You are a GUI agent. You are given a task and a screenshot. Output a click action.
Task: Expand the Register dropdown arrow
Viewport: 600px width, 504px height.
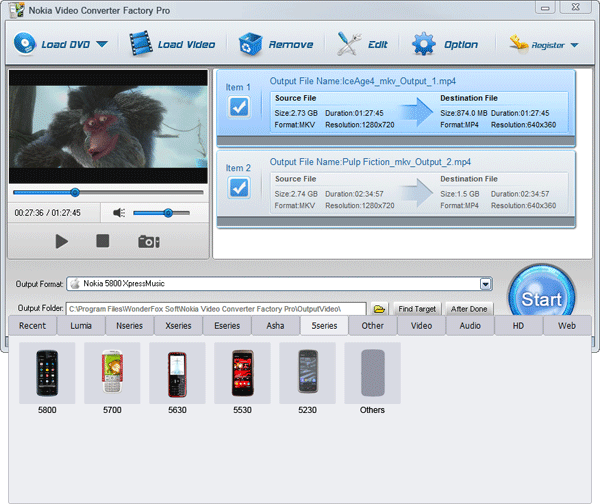click(574, 45)
